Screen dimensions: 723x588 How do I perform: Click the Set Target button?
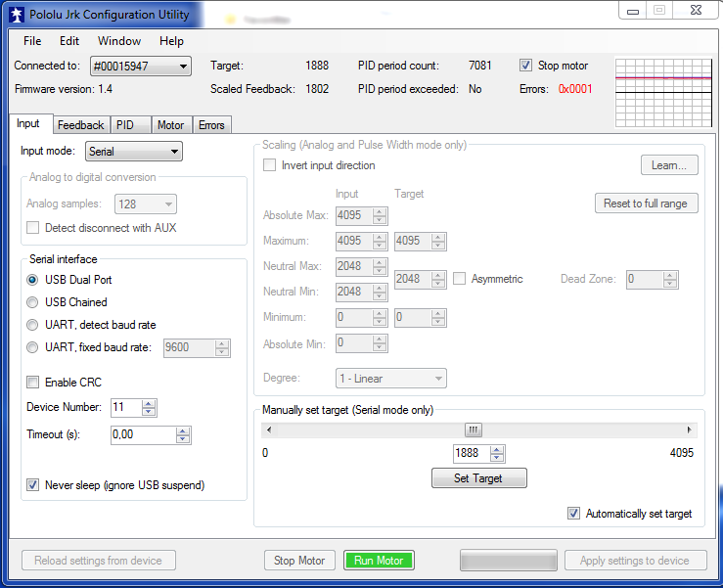coord(479,478)
